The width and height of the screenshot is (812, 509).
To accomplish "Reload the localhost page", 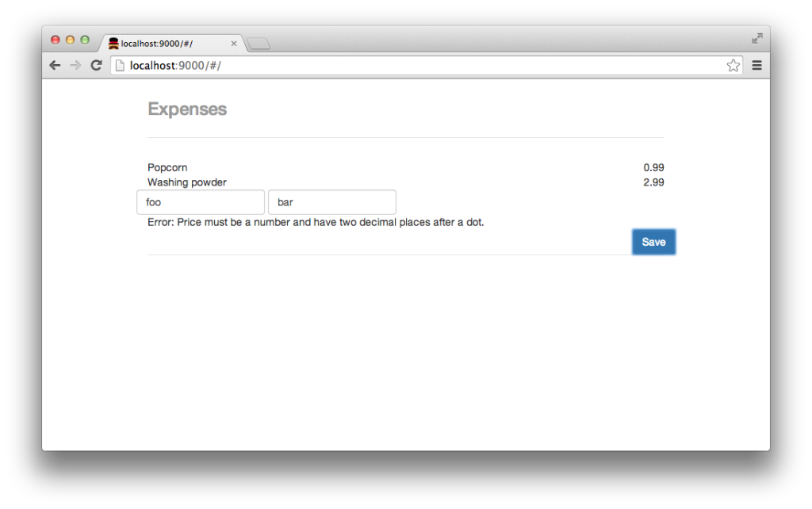I will 96,65.
